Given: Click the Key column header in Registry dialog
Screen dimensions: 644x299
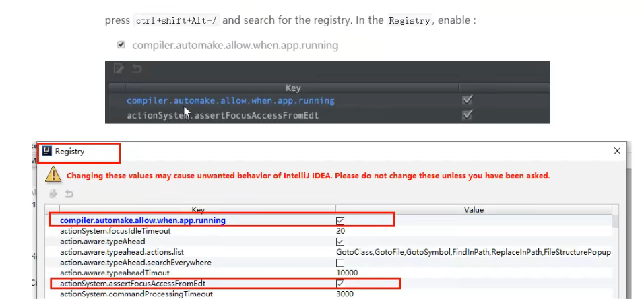Looking at the screenshot, I should coord(198,210).
